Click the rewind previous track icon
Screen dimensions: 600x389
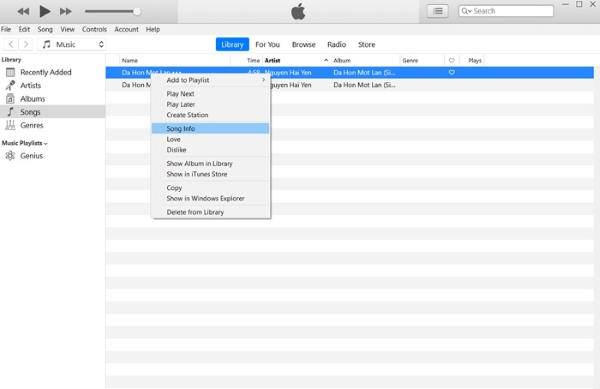[x=23, y=11]
